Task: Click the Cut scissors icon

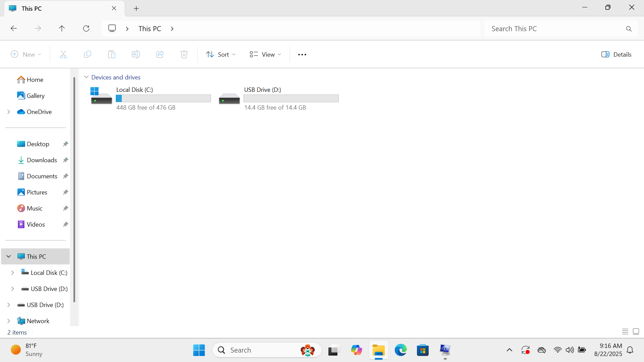Action: coord(63,54)
